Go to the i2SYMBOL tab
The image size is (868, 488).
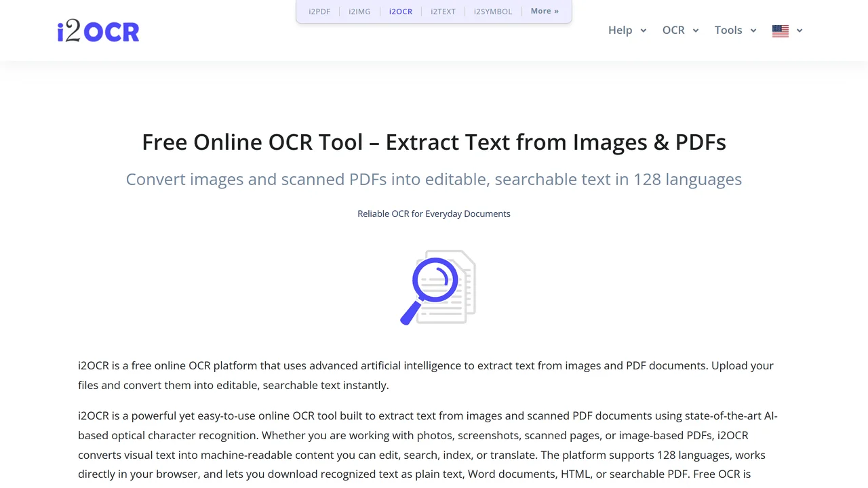[x=493, y=12]
